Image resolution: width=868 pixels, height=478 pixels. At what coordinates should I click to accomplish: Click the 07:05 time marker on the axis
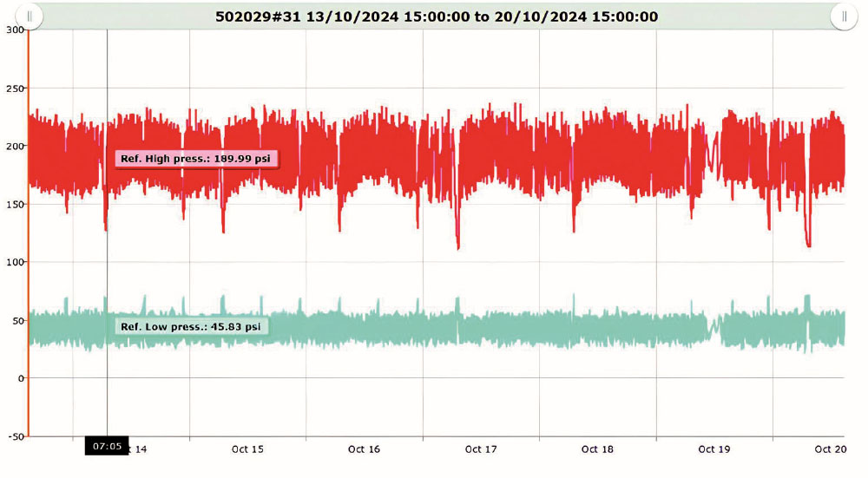[x=107, y=447]
